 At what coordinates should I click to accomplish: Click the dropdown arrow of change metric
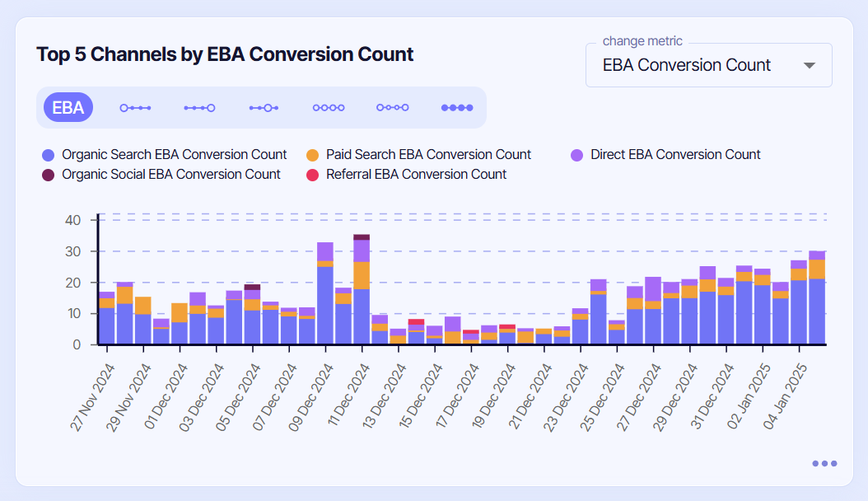click(810, 65)
